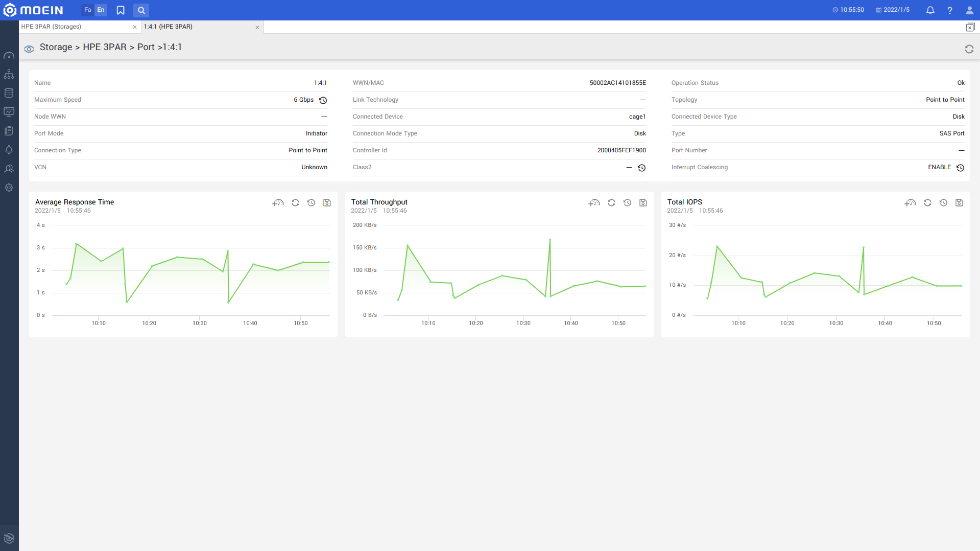Open the reports clipboard icon in sidebar
The width and height of the screenshot is (980, 551).
pyautogui.click(x=9, y=131)
